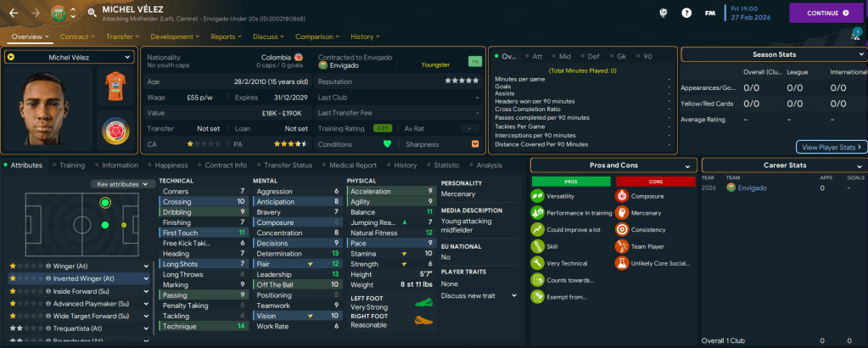Click the orange Sharpness icon

point(474,143)
